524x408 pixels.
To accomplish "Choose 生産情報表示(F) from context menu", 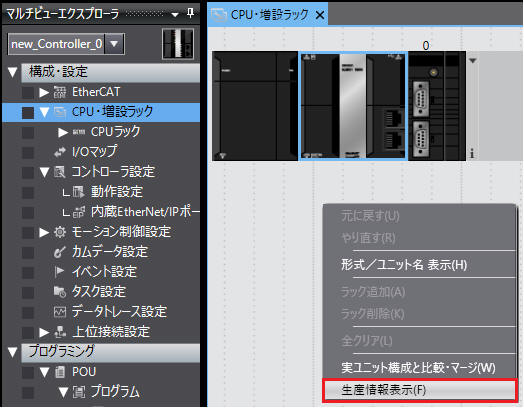I will pyautogui.click(x=420, y=390).
